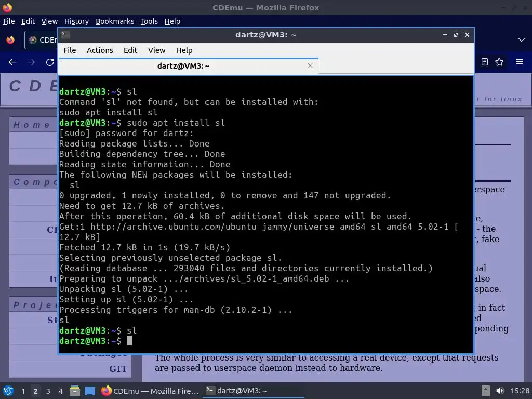This screenshot has height=399, width=532.
Task: Toggle Firefox reader view icon
Action: pos(485,62)
